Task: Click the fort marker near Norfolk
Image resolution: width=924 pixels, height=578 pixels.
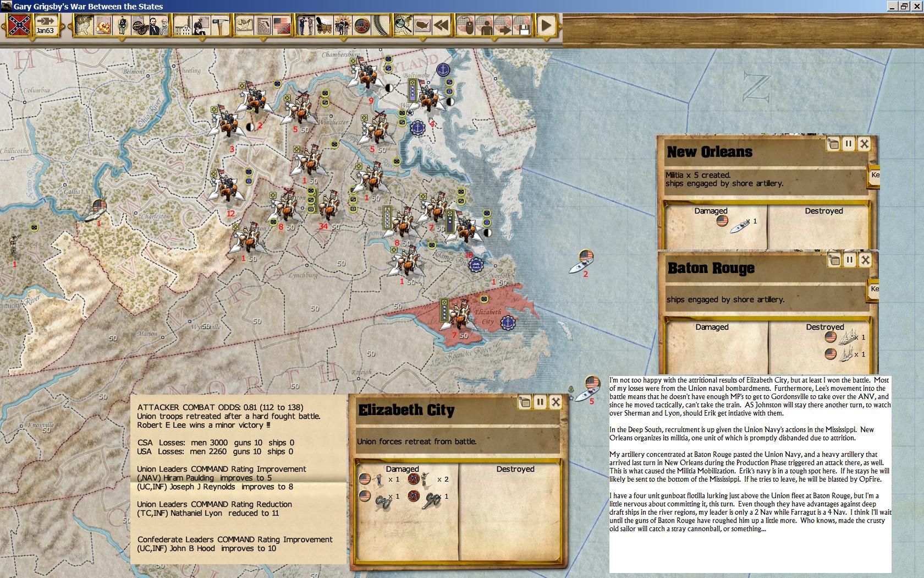Action: 476,265
